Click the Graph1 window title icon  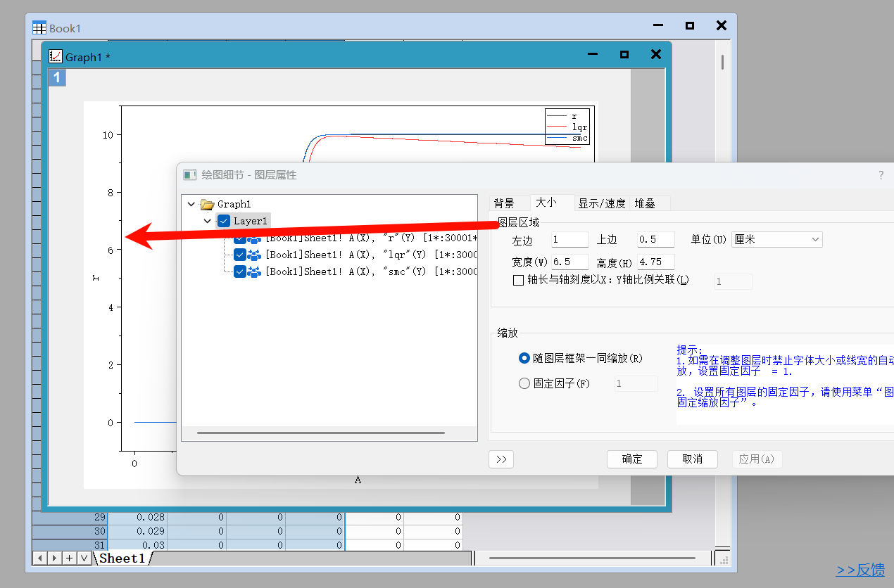[55, 57]
